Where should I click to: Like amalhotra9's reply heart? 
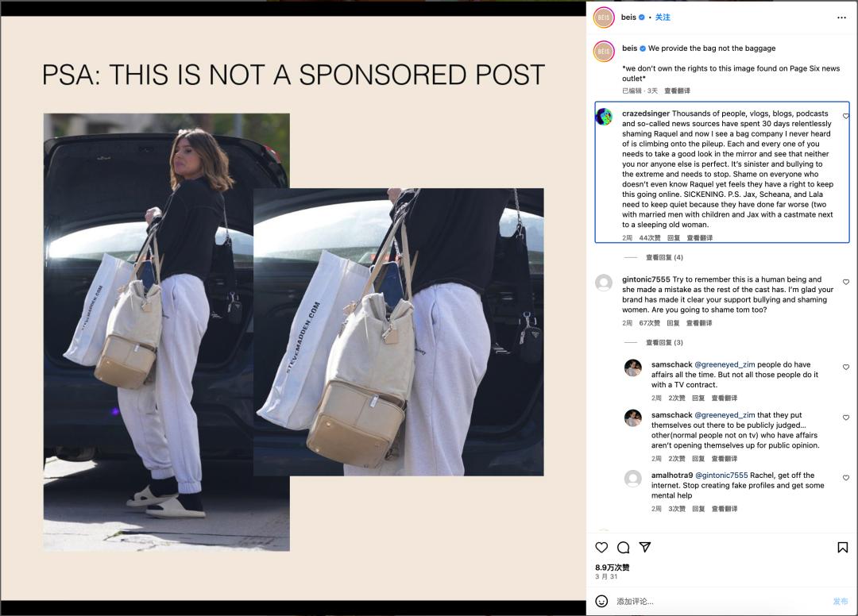point(846,478)
